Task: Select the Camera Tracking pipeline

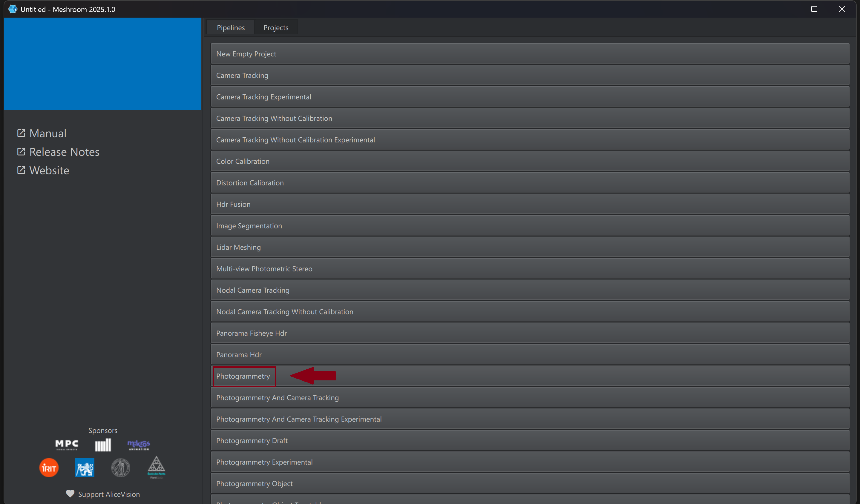Action: click(x=530, y=75)
